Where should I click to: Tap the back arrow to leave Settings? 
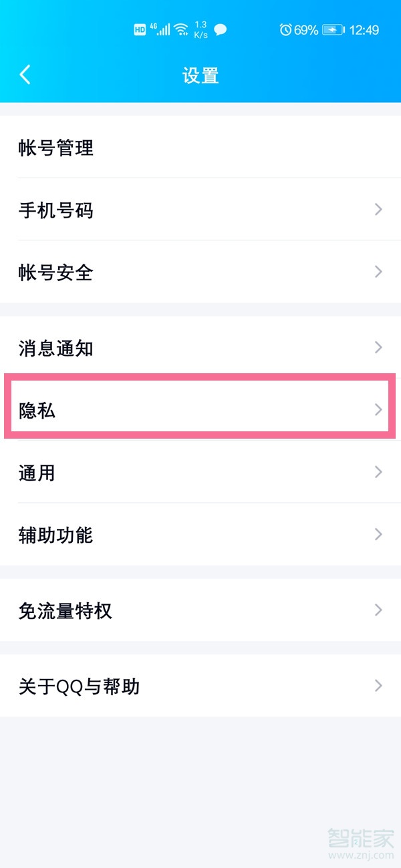25,75
